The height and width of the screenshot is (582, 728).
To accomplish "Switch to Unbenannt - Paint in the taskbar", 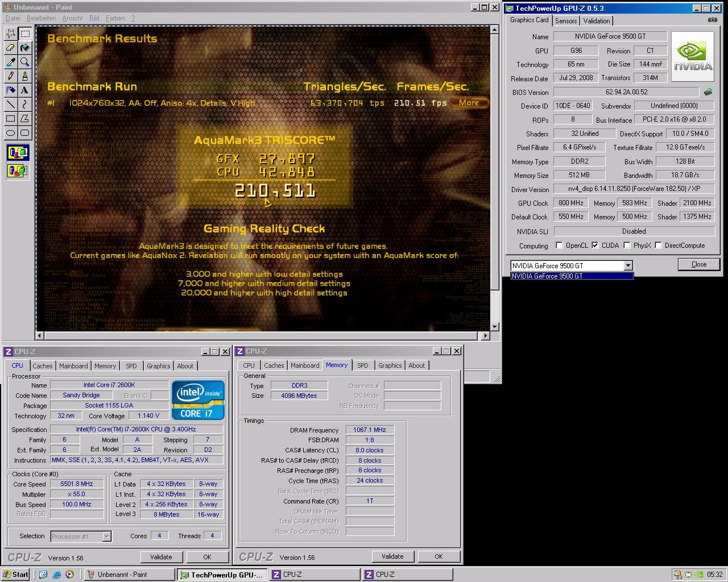I will [x=130, y=575].
